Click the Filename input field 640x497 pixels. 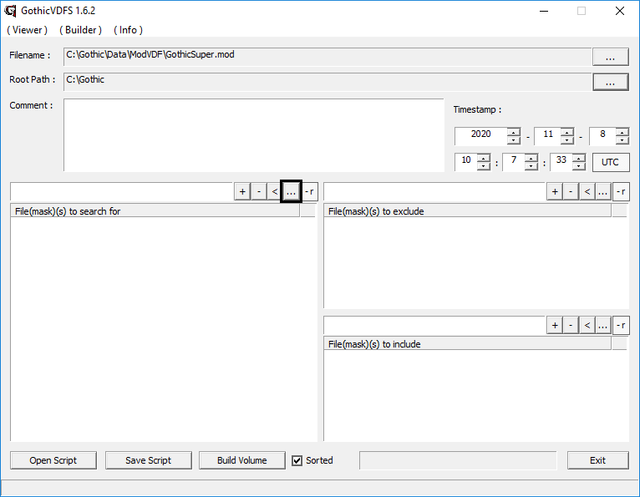coord(327,57)
